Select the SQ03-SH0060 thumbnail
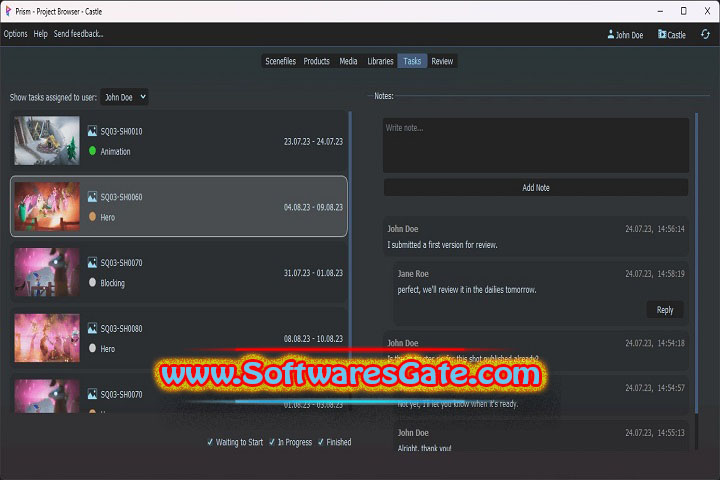The width and height of the screenshot is (720, 480). (x=47, y=206)
